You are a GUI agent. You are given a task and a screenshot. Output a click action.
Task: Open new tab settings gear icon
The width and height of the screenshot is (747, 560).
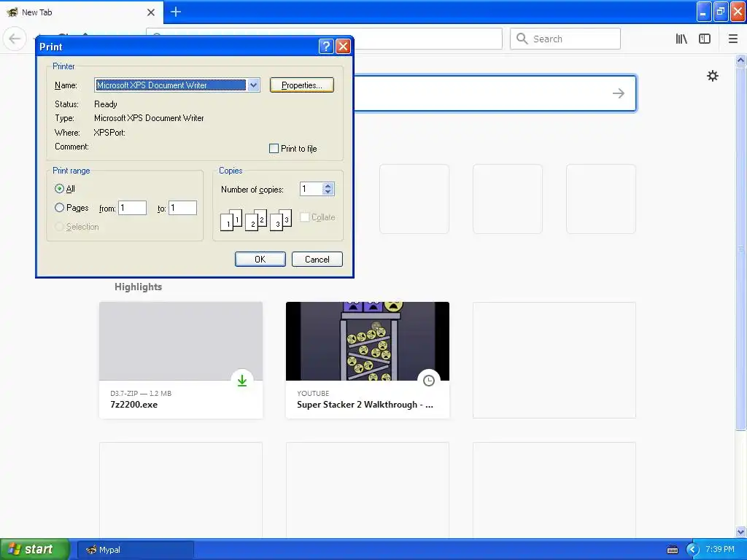(712, 76)
